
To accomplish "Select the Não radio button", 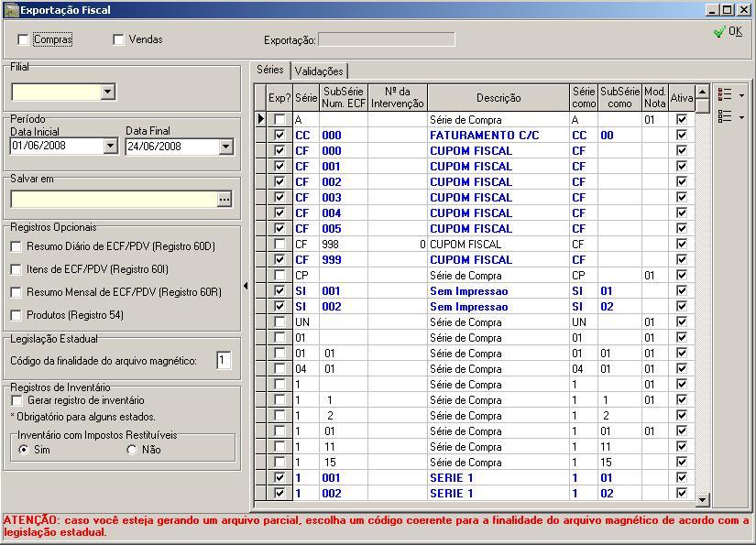I will pyautogui.click(x=132, y=450).
